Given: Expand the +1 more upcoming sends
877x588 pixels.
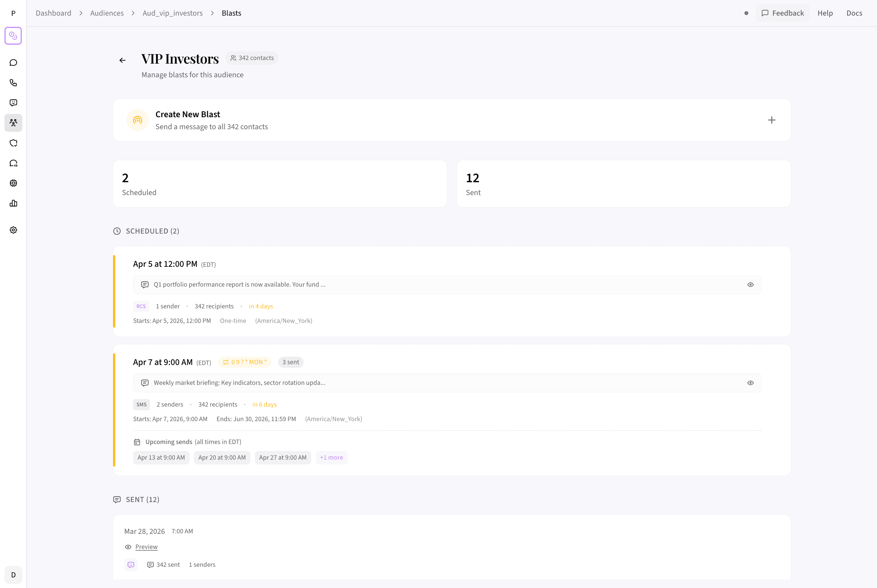Looking at the screenshot, I should tap(331, 457).
